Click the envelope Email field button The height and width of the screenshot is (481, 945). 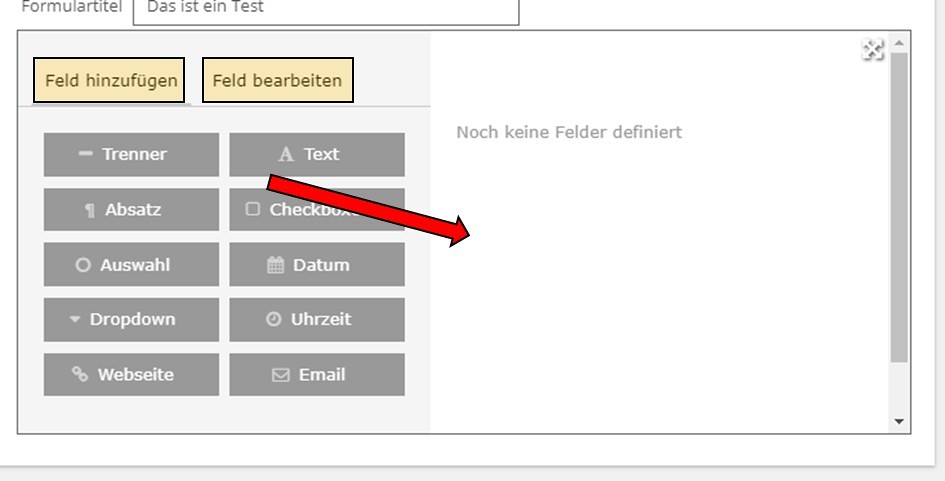[317, 375]
